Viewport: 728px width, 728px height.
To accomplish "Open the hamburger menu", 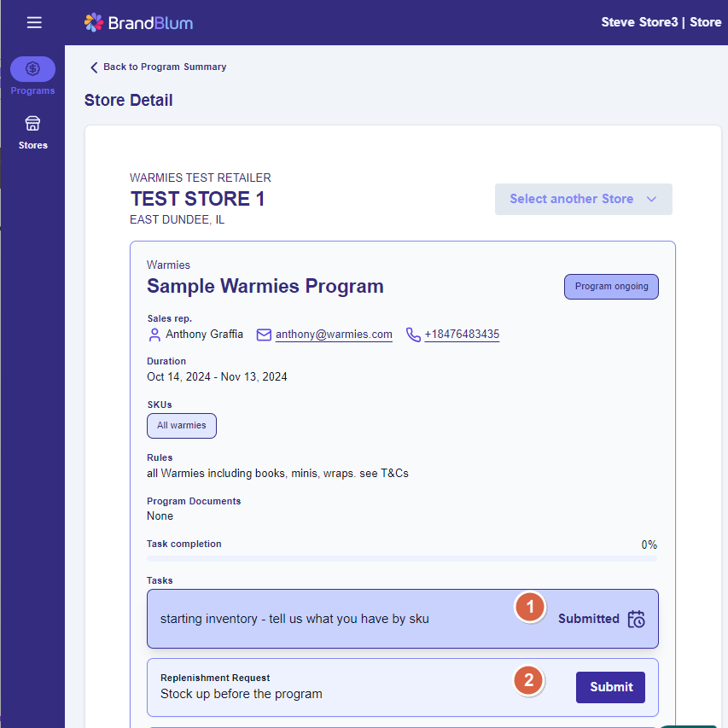I will [x=34, y=22].
